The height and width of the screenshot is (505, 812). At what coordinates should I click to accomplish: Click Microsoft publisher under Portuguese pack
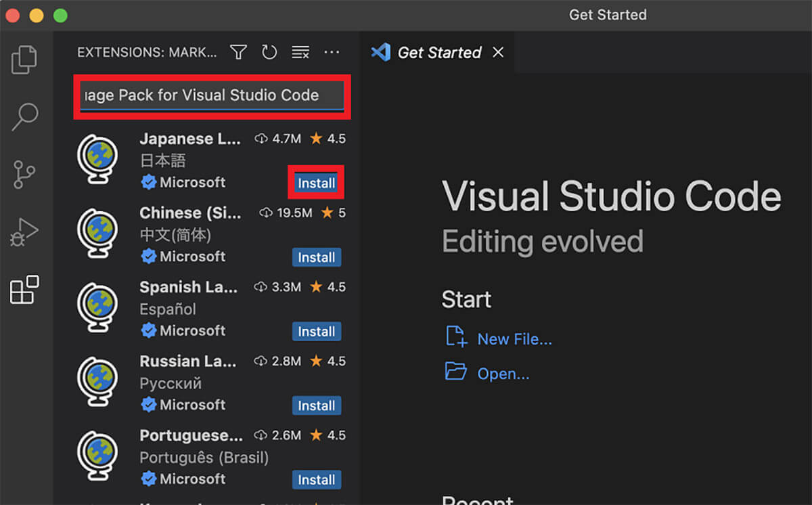[x=192, y=479]
